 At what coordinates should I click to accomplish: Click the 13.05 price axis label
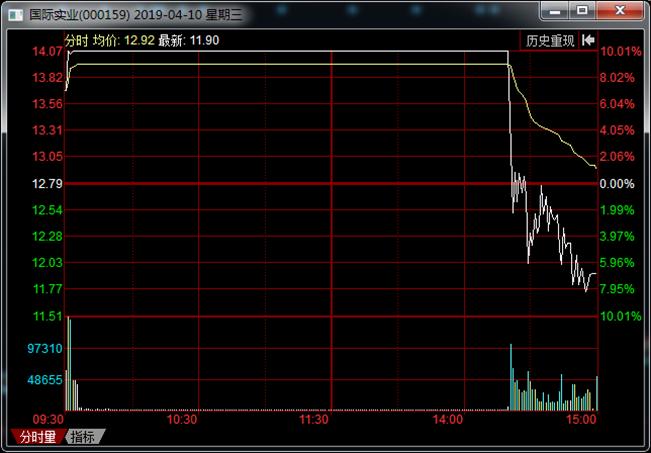[47, 157]
